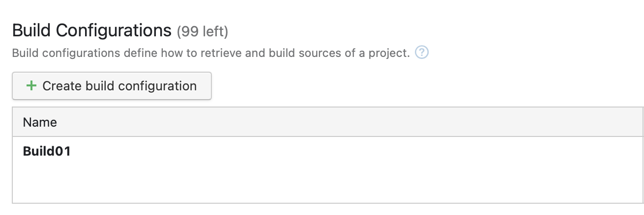Click the green plus icon
This screenshot has width=644, height=215.
tap(31, 86)
